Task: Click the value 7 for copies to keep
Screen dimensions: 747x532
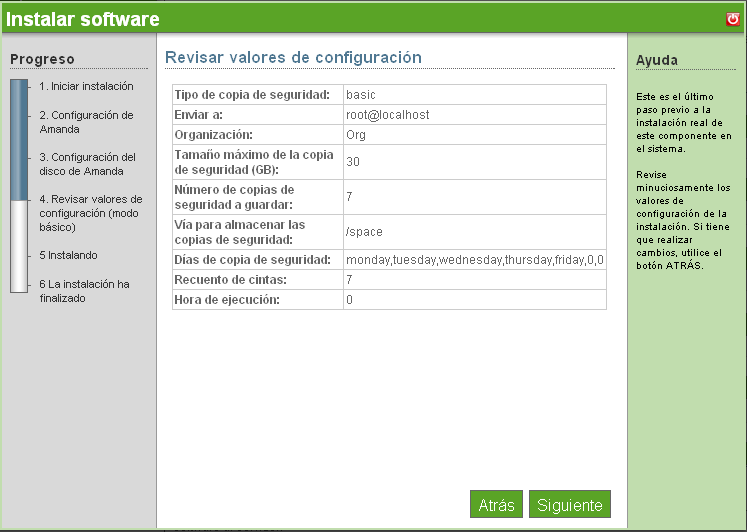Action: coord(349,197)
